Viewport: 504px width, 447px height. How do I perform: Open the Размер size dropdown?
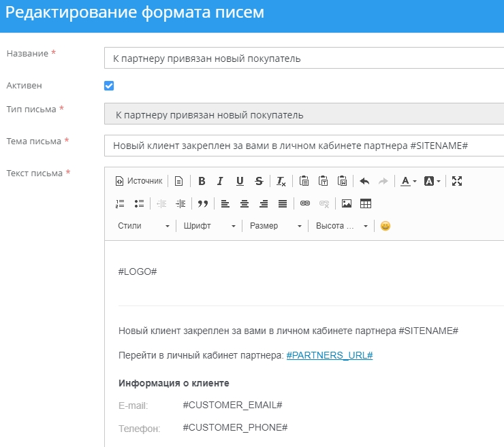[275, 226]
